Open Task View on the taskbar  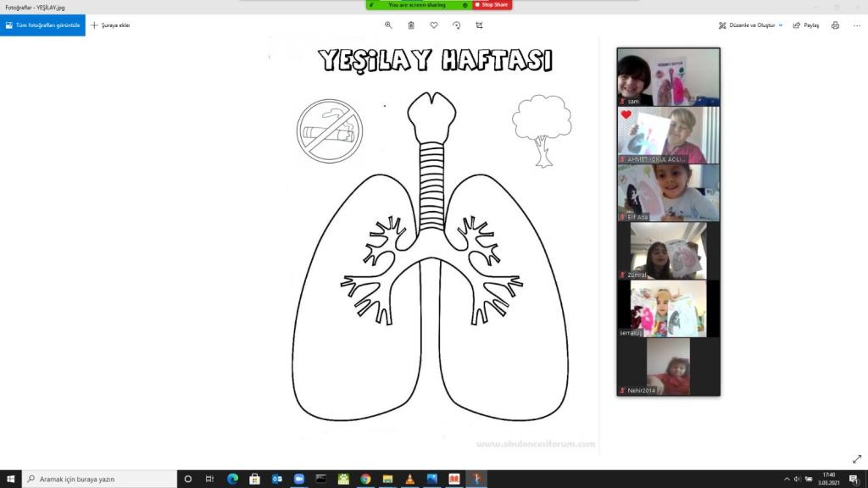[x=210, y=479]
